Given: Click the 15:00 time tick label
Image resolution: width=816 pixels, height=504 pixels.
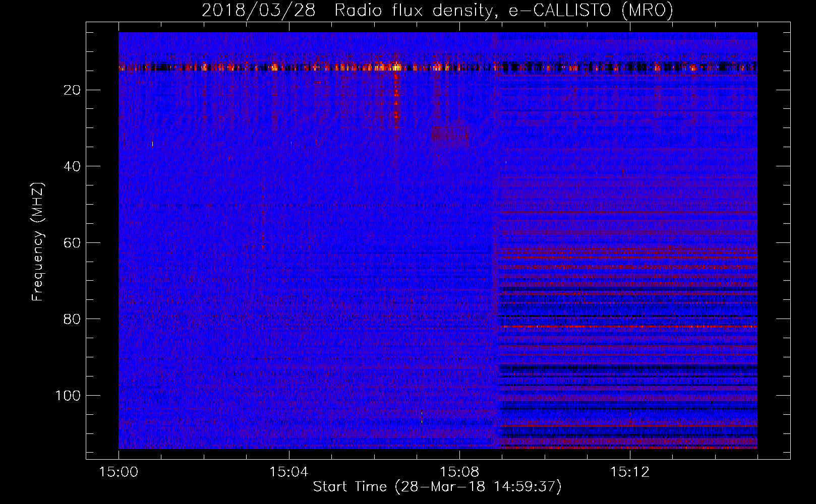Looking at the screenshot, I should (119, 472).
